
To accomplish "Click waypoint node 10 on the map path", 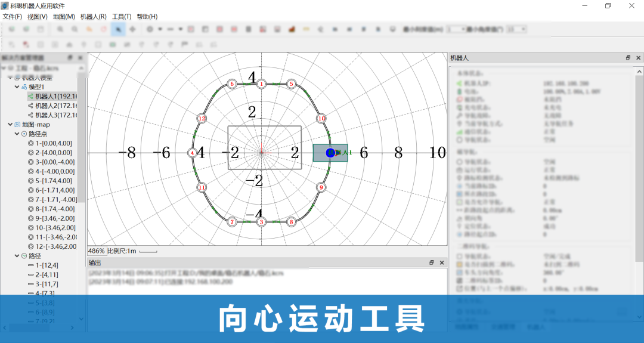I will click(x=321, y=119).
